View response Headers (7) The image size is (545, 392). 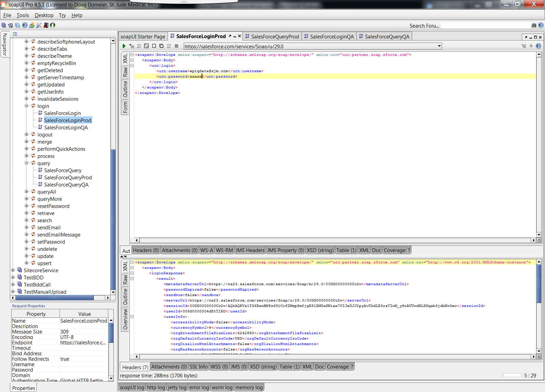(x=135, y=366)
